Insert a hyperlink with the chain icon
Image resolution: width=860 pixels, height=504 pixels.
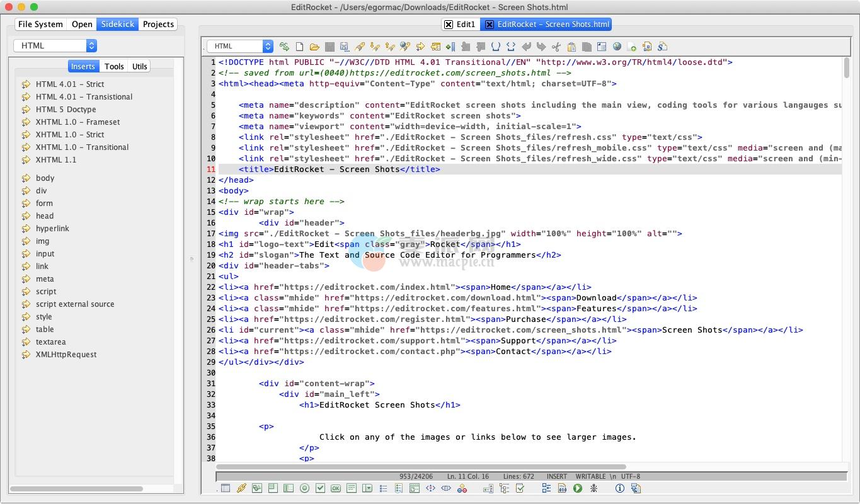(241, 488)
